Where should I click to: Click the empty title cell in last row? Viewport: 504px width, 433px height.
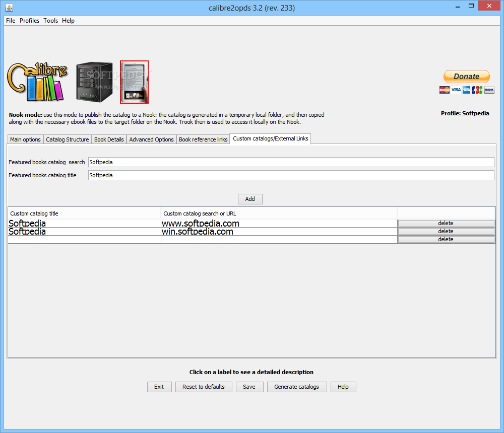(x=84, y=239)
